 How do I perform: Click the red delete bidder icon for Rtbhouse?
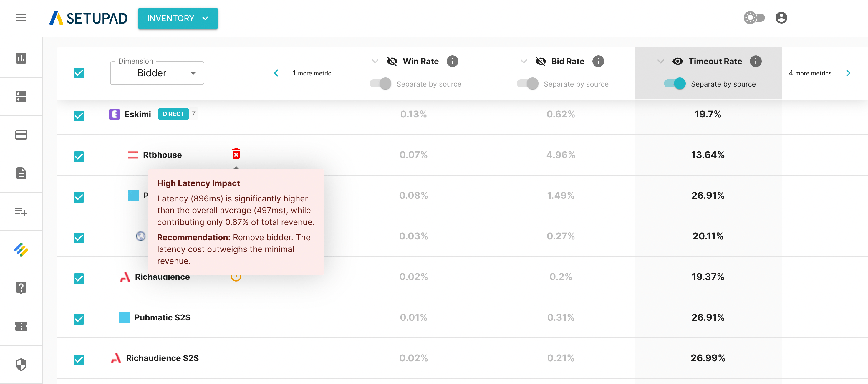coord(236,154)
